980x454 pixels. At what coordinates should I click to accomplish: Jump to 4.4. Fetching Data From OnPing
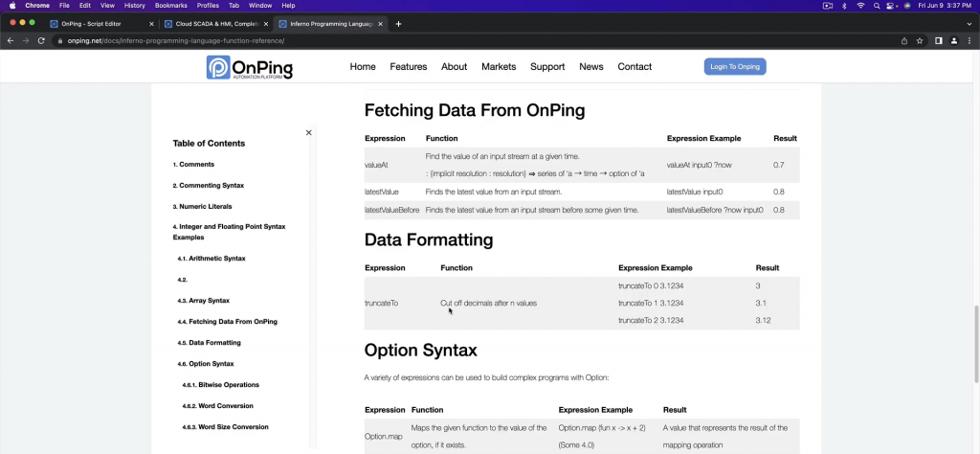(x=227, y=322)
